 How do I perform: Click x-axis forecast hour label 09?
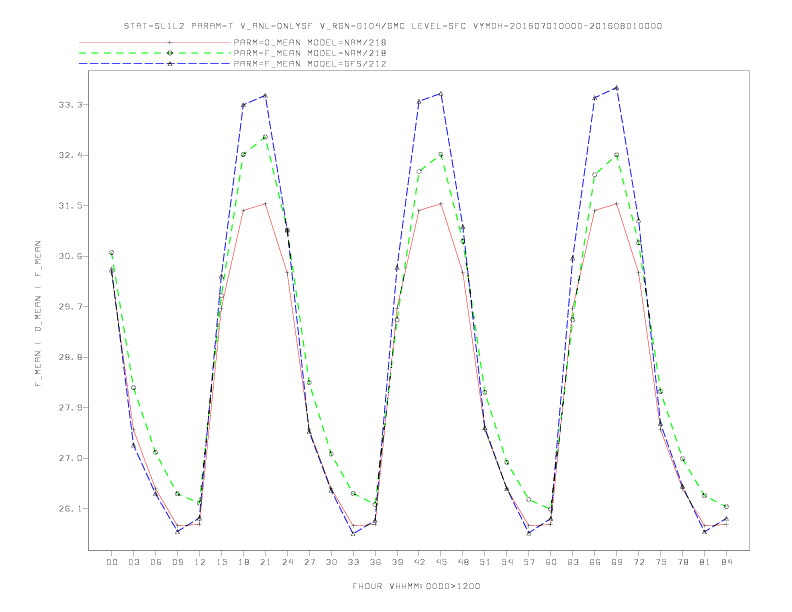click(178, 562)
